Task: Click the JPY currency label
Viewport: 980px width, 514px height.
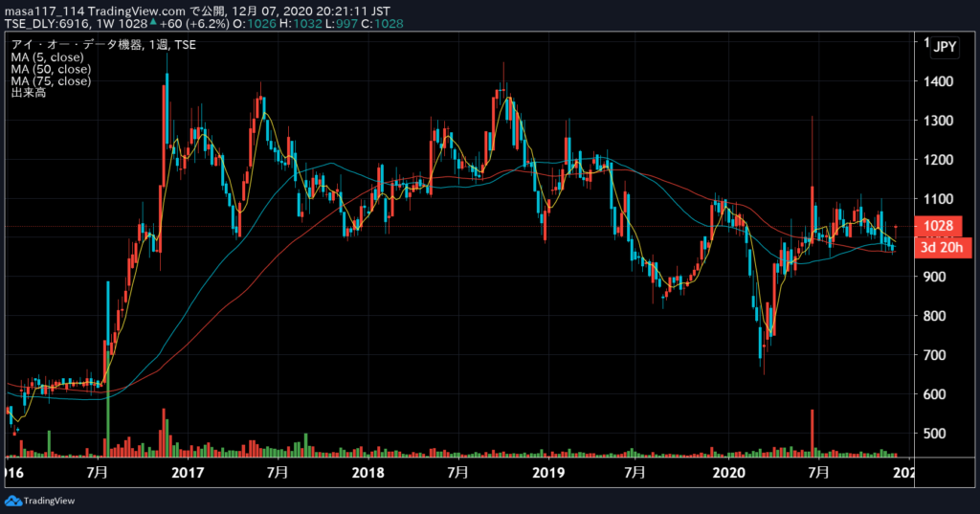Action: (945, 47)
